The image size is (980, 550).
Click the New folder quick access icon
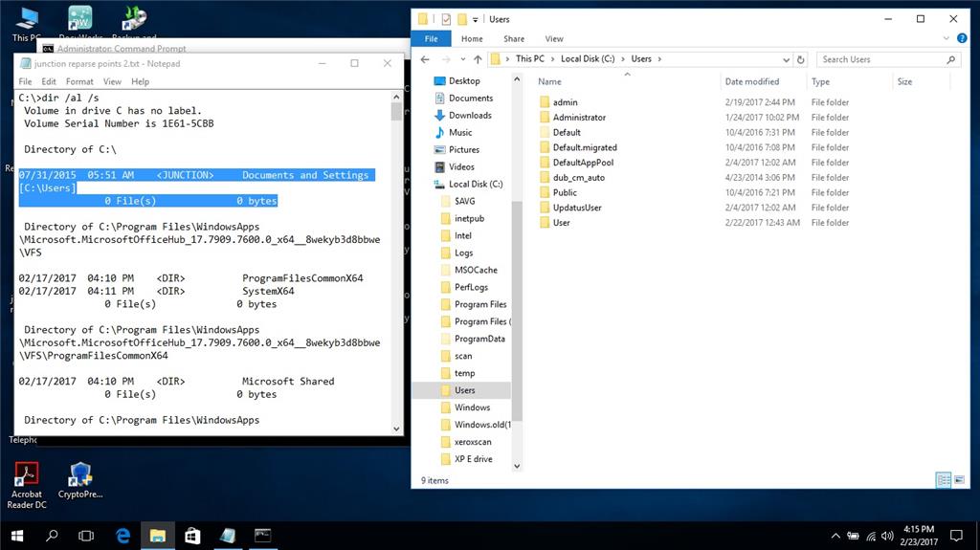pyautogui.click(x=462, y=19)
